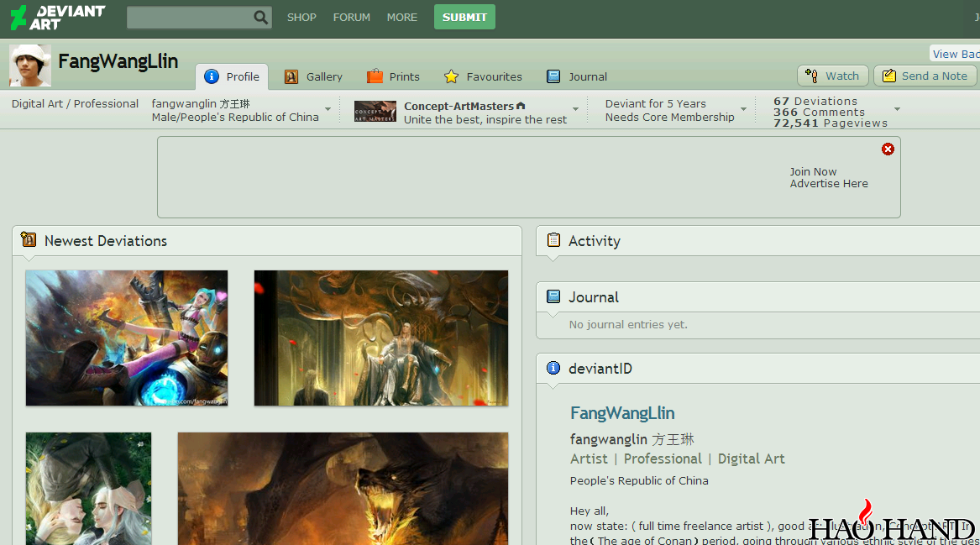Click the View Back button
The image size is (980, 545).
pos(955,54)
